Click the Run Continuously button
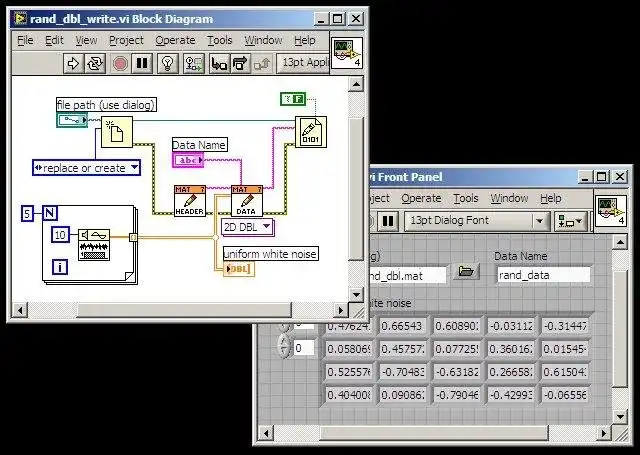Image resolution: width=640 pixels, height=455 pixels. pyautogui.click(x=95, y=63)
